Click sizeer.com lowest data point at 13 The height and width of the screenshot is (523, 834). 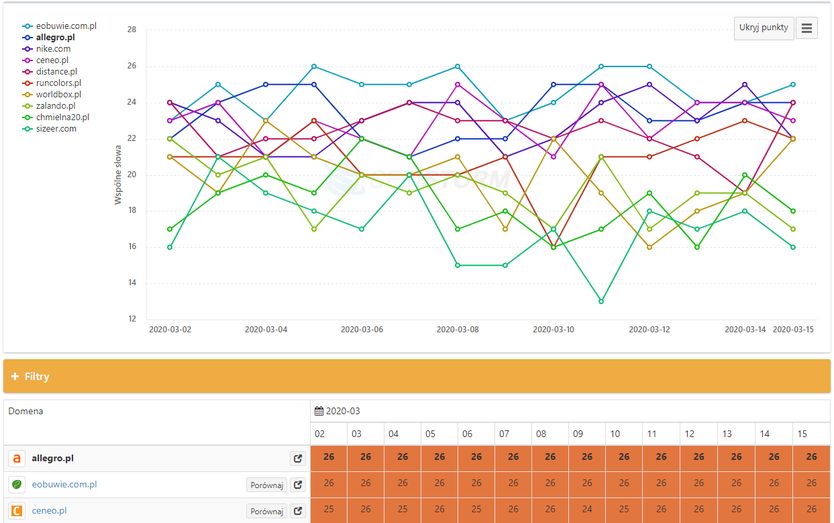tap(601, 301)
